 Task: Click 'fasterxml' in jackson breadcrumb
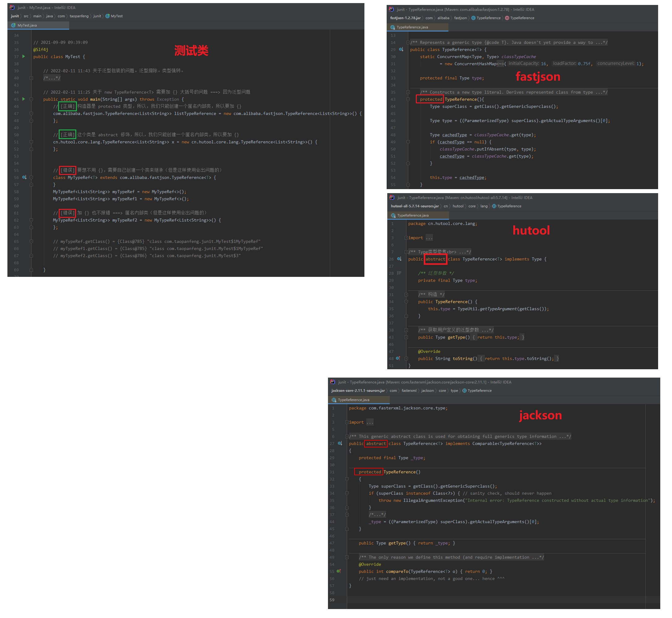409,391
